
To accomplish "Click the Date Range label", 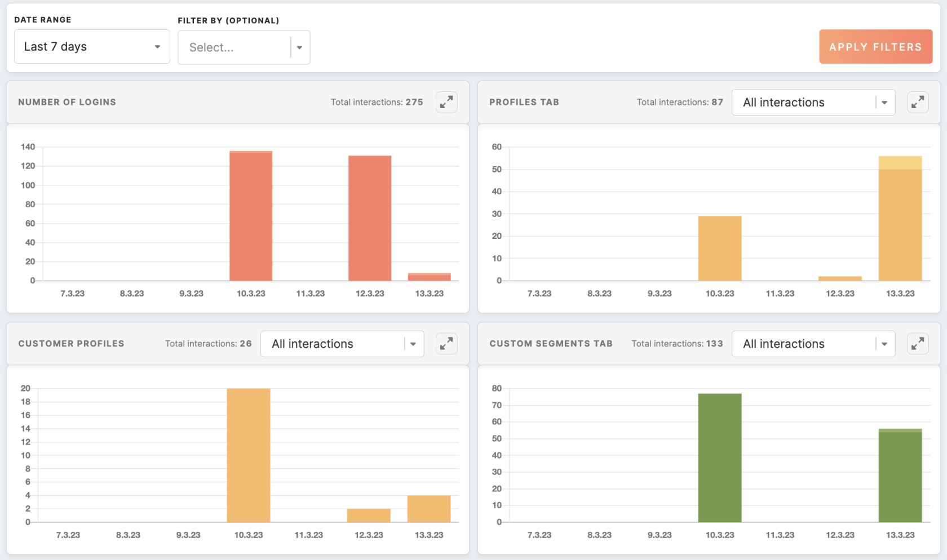I will pos(43,20).
